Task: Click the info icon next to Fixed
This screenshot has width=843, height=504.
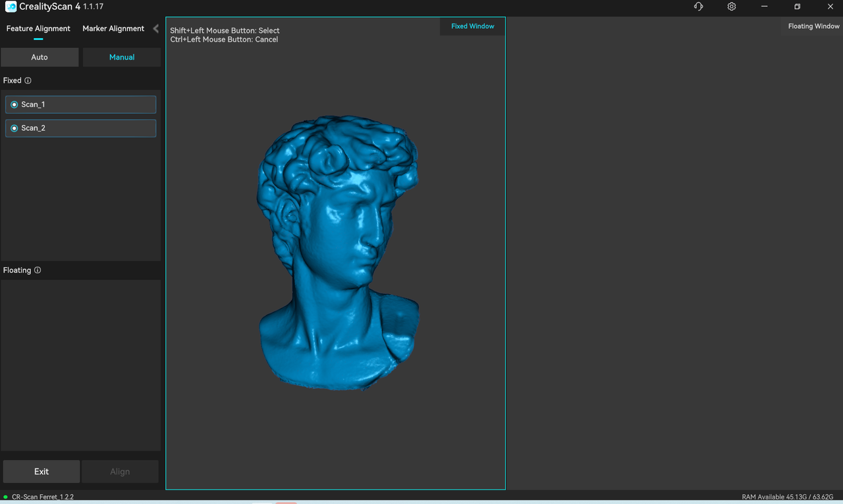Action: 28,81
